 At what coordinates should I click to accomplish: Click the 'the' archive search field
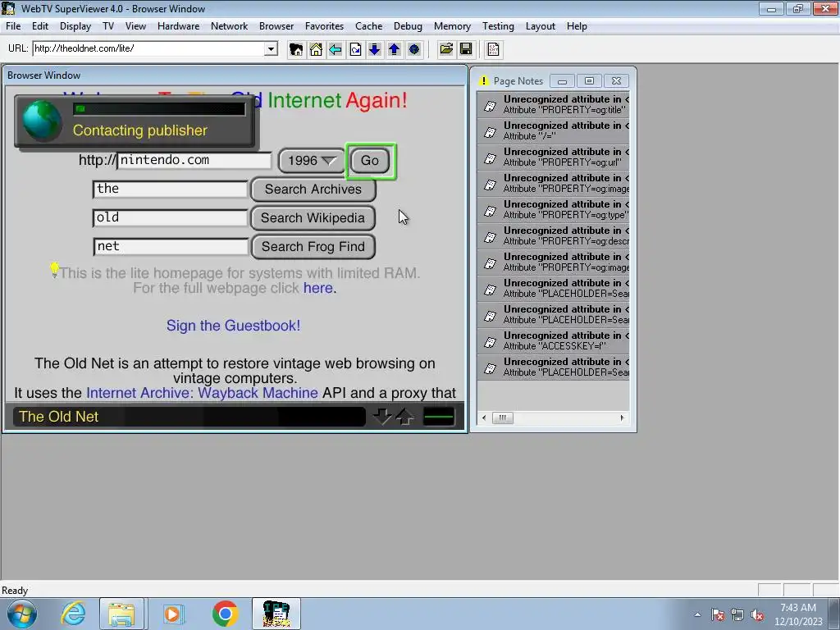171,189
